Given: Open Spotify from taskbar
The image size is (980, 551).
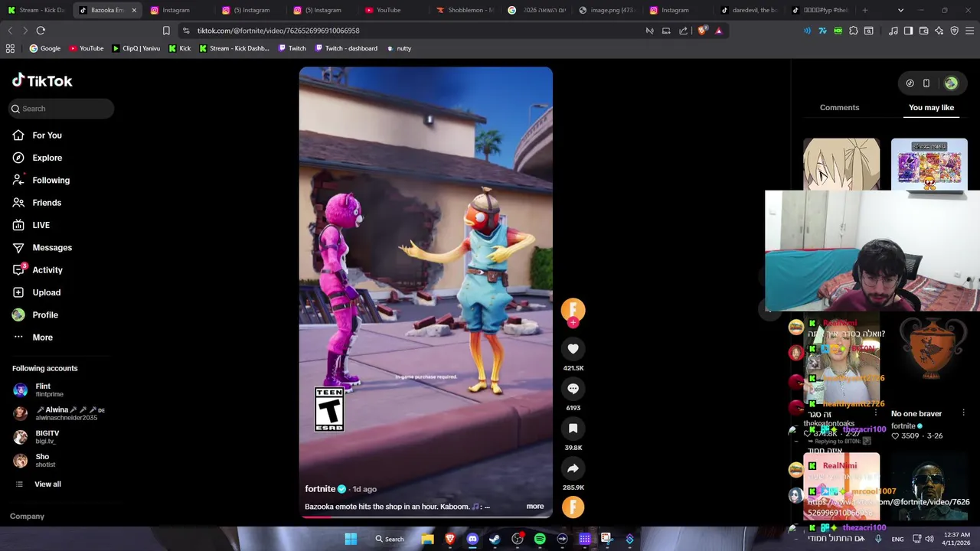Looking at the screenshot, I should (540, 539).
